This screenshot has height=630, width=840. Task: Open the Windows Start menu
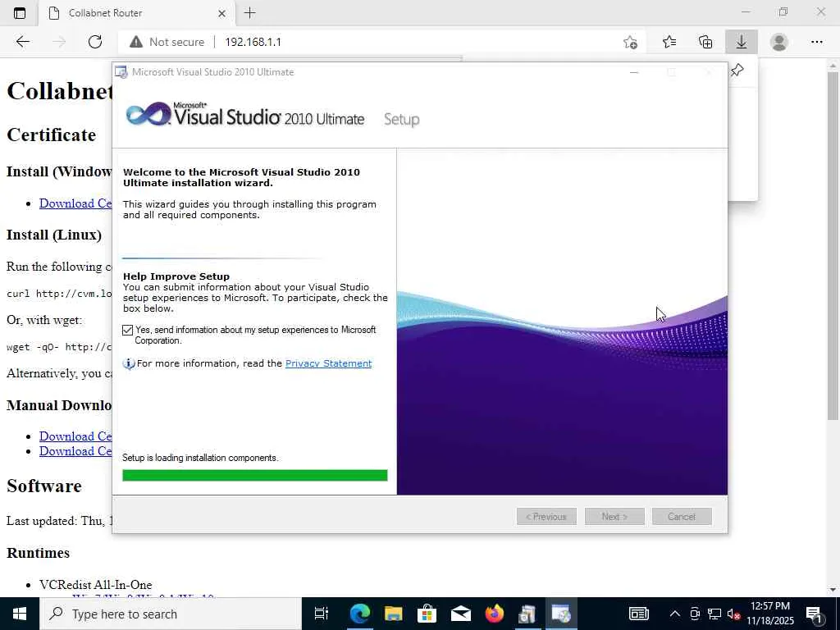pos(20,614)
